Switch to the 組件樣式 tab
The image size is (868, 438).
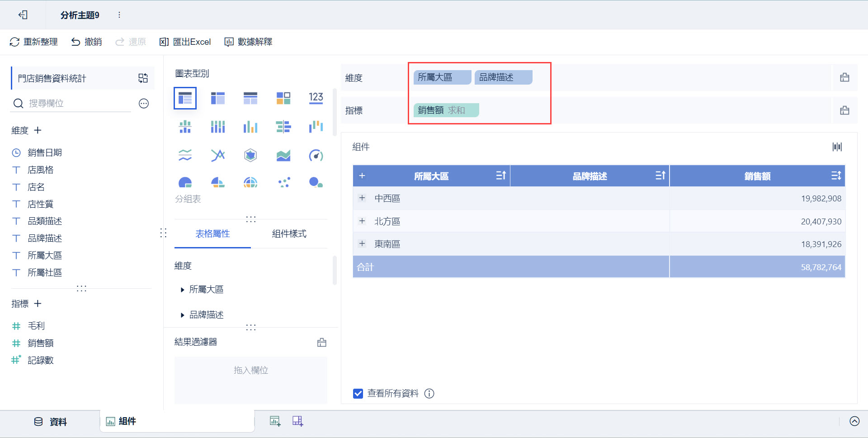289,234
